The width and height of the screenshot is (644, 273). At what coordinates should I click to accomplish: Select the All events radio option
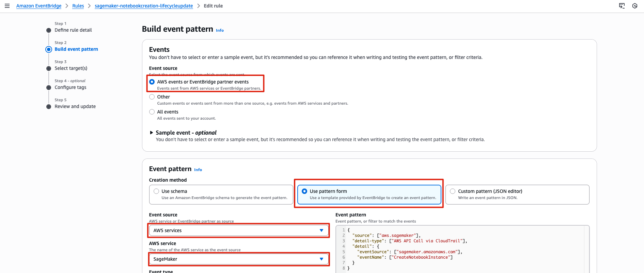[x=152, y=112]
